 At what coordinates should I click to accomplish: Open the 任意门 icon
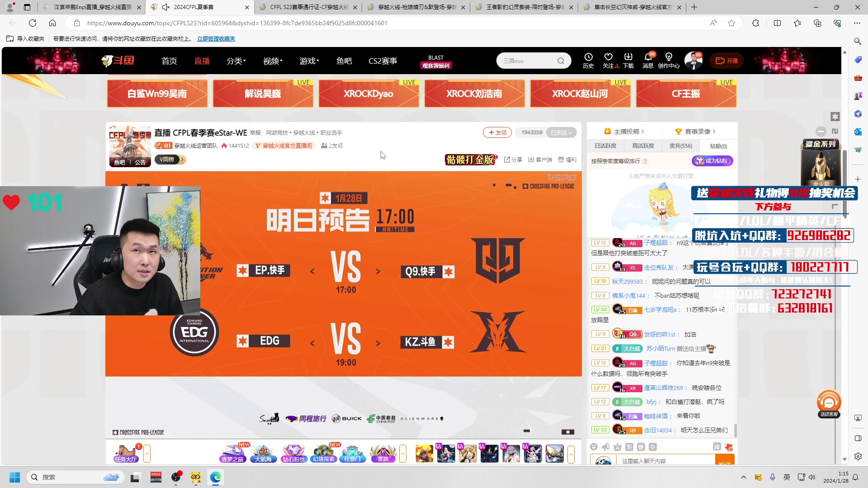(353, 453)
